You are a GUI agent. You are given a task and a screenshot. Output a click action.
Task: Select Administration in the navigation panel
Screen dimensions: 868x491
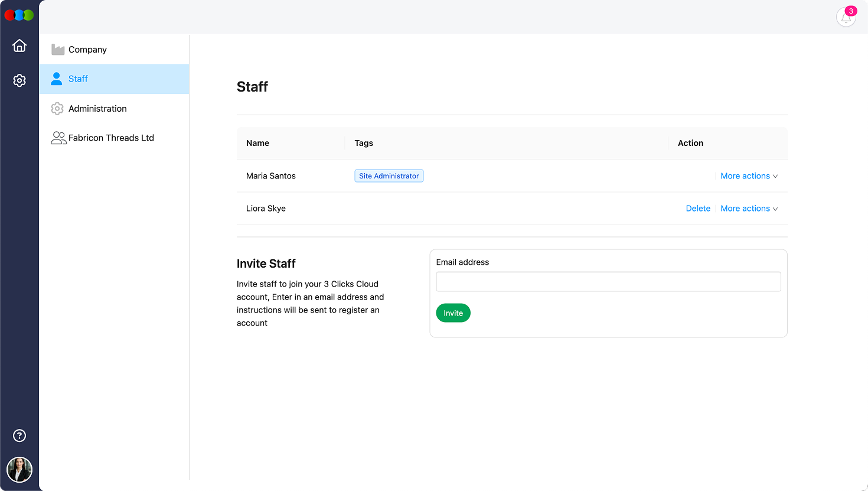[x=97, y=108]
